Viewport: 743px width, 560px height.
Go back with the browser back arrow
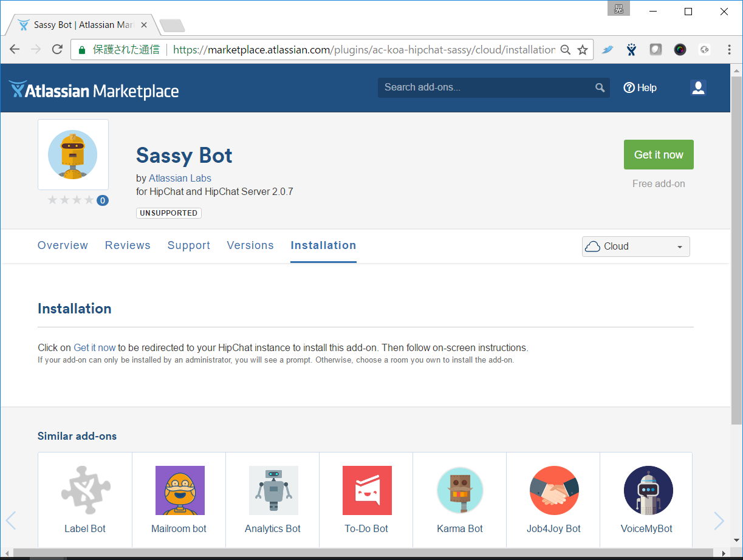(x=15, y=50)
